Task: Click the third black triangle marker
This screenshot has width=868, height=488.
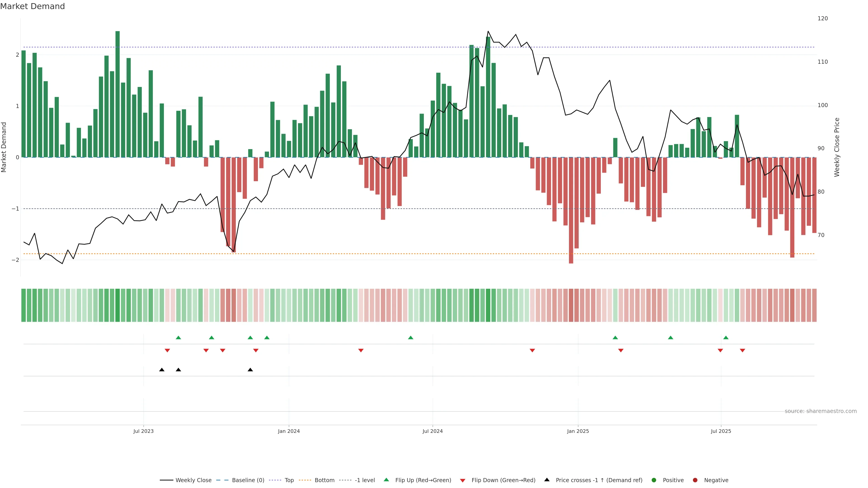Action: (250, 370)
